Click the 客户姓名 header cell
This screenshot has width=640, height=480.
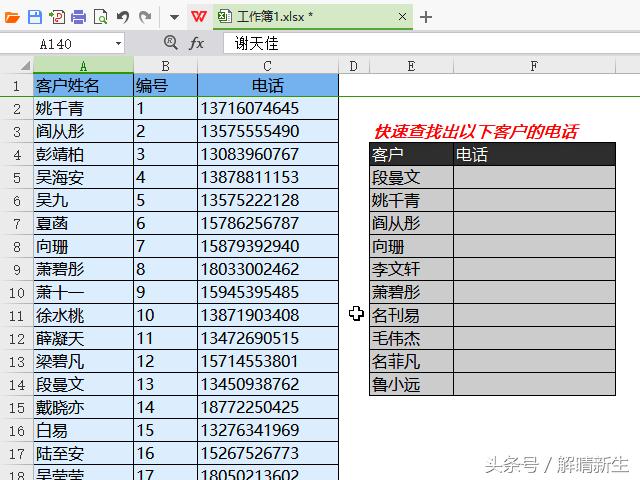tap(83, 86)
